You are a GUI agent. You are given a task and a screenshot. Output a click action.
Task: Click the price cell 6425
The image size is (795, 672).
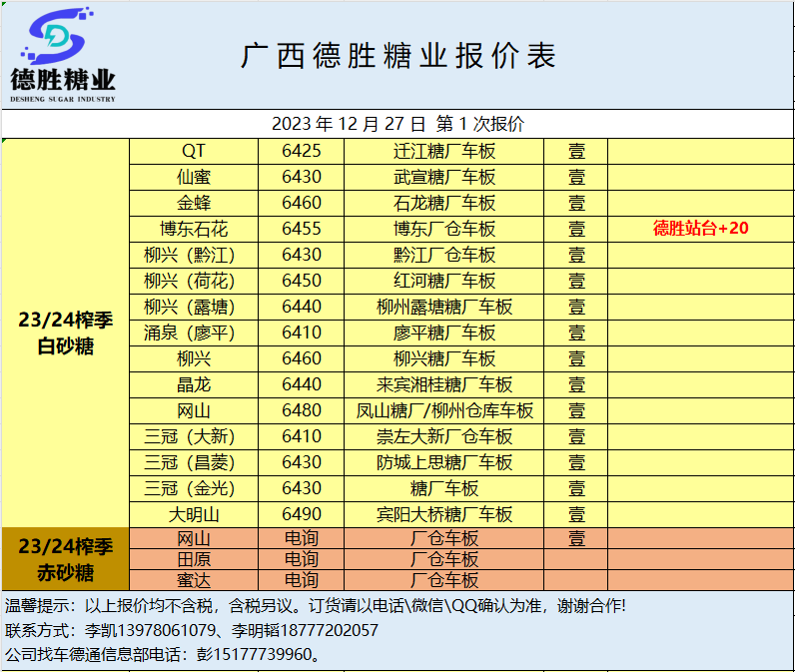pyautogui.click(x=301, y=152)
